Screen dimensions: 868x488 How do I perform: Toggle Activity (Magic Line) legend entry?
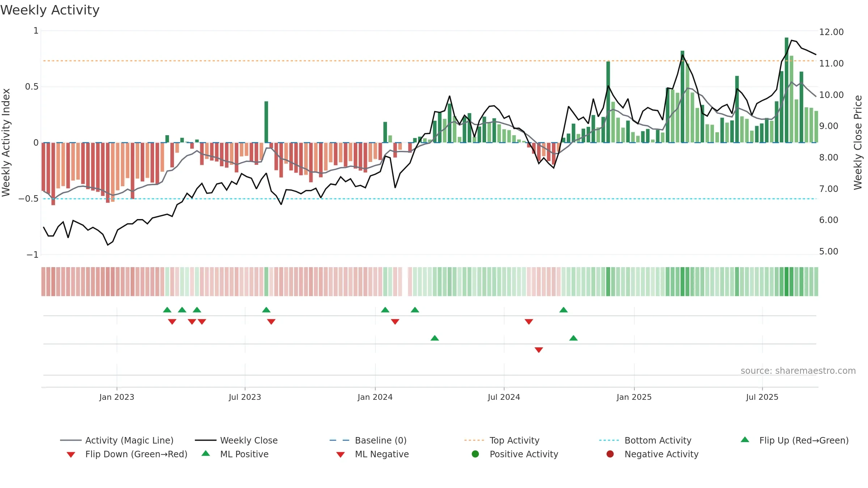click(x=117, y=440)
